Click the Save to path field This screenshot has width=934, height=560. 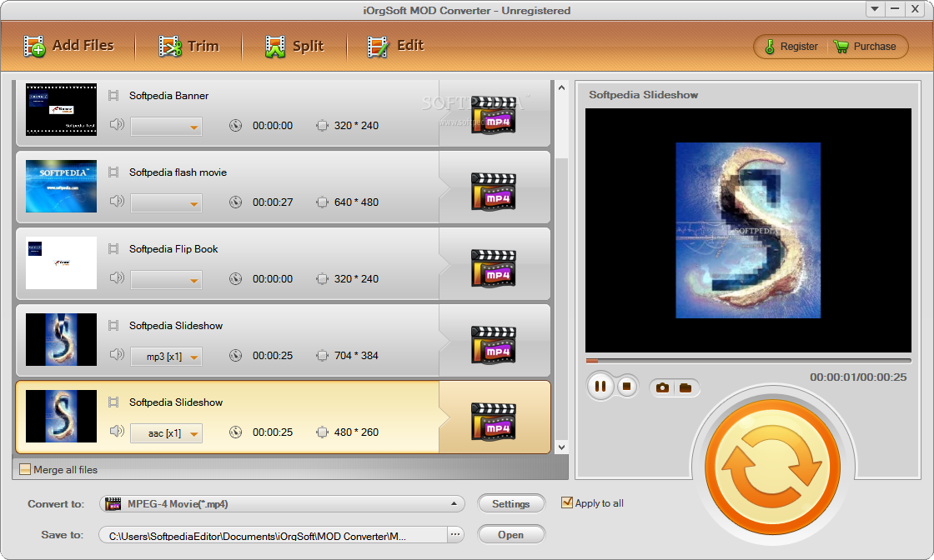pos(273,535)
